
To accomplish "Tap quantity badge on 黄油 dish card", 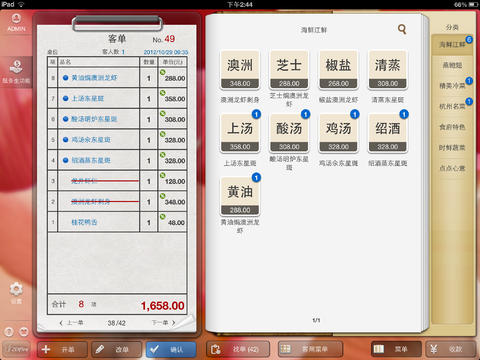I will 256,178.
